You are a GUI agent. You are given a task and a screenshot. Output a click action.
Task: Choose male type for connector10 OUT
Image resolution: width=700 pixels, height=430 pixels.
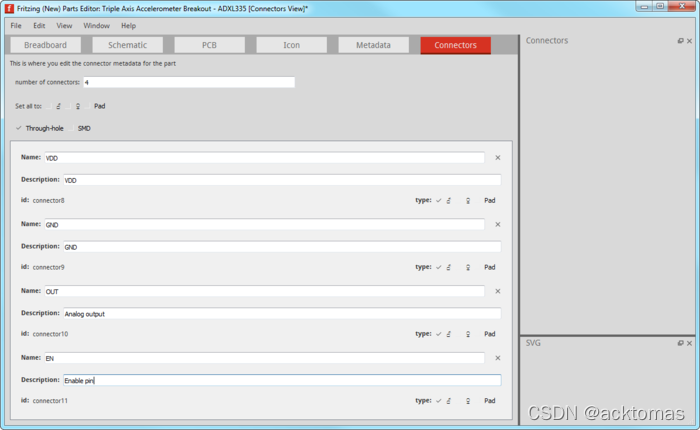click(x=444, y=334)
